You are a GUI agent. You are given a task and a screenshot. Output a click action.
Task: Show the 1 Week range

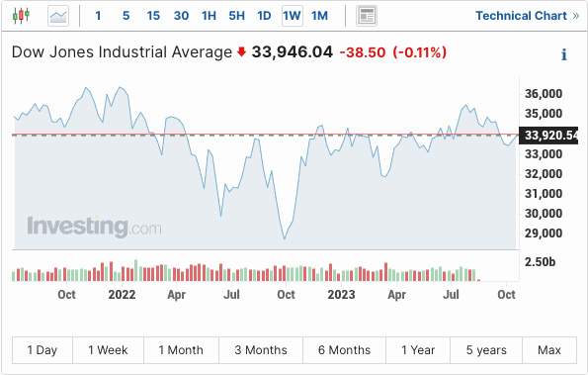tap(108, 350)
